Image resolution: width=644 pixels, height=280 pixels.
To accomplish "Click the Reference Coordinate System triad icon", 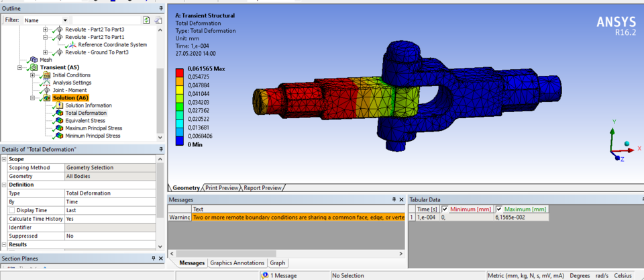I will click(x=72, y=45).
